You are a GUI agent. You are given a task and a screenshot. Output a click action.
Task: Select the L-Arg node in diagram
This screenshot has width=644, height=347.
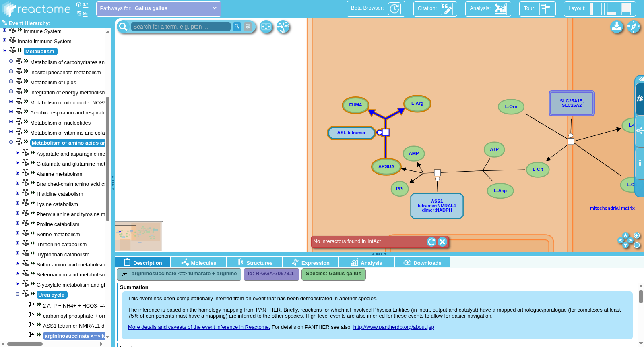tap(417, 104)
